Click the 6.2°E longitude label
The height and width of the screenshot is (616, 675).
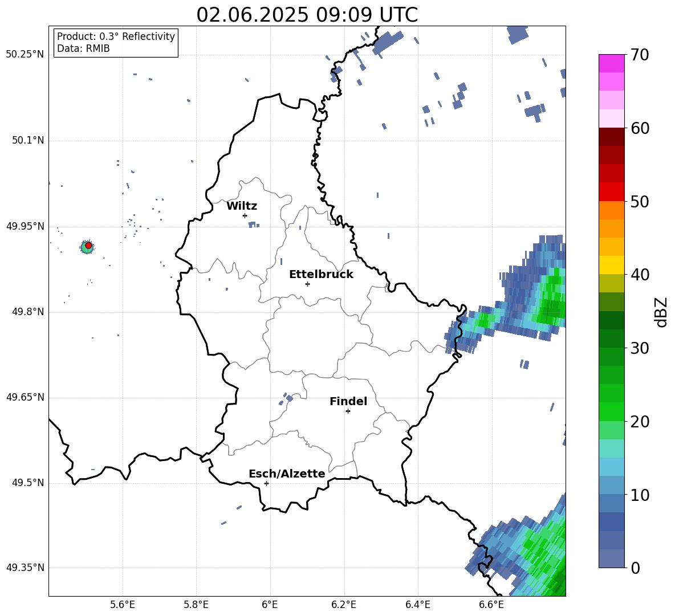coord(344,605)
